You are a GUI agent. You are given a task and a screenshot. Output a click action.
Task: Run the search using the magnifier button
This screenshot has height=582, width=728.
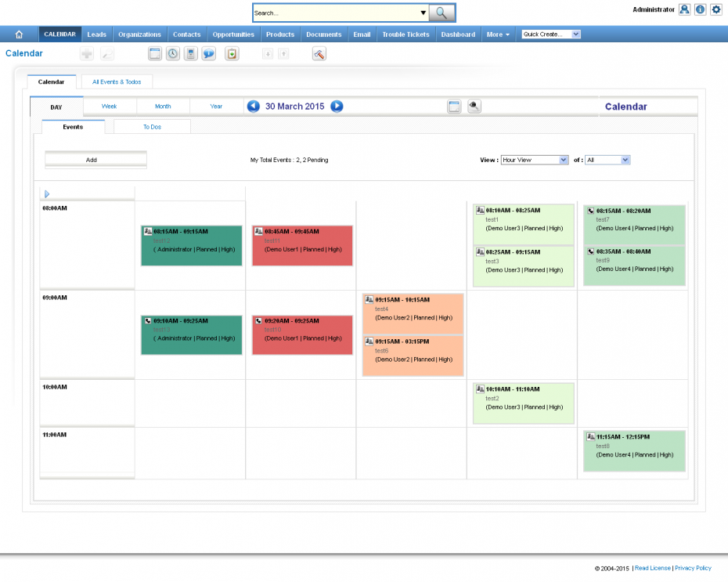442,13
